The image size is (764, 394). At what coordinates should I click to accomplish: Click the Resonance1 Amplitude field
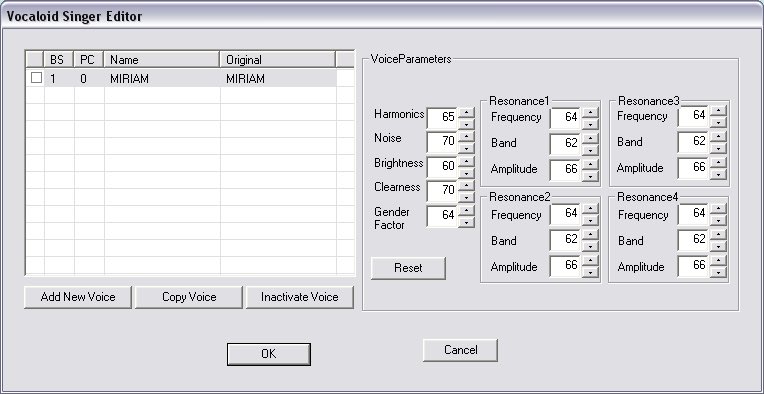566,170
